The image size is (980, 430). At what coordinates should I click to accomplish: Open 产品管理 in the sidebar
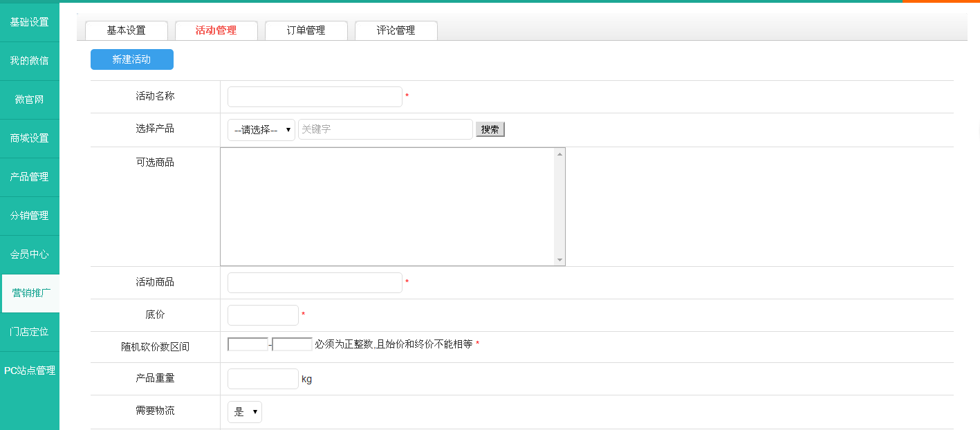point(29,177)
